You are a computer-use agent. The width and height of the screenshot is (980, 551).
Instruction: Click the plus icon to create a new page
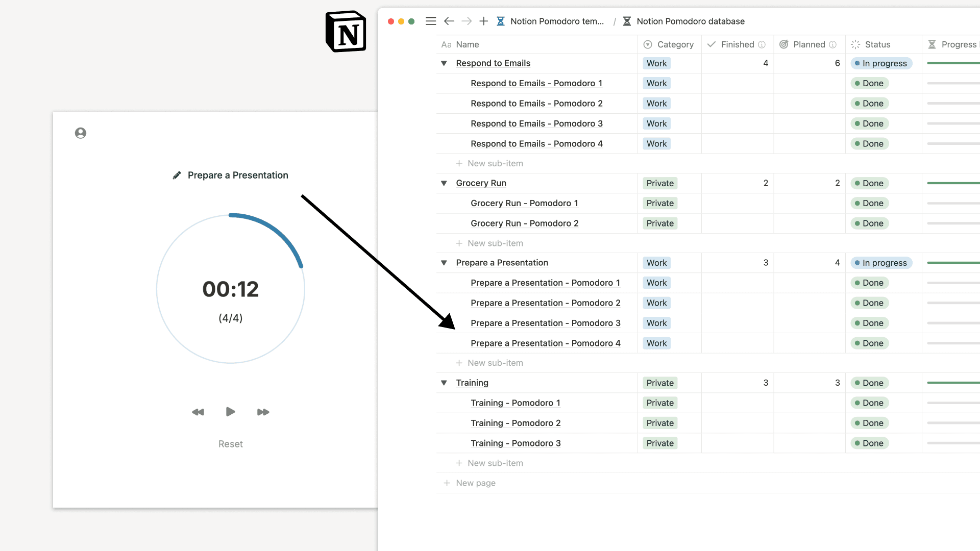[x=484, y=21]
